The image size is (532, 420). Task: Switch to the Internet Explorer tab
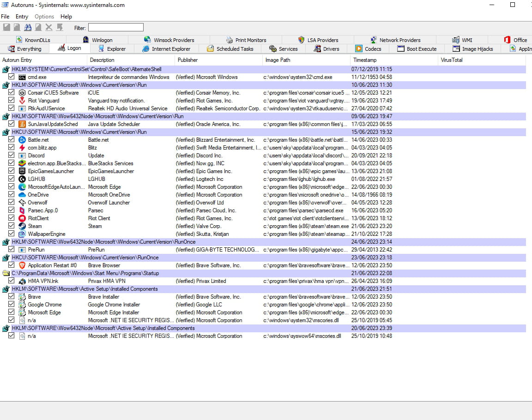click(x=167, y=49)
